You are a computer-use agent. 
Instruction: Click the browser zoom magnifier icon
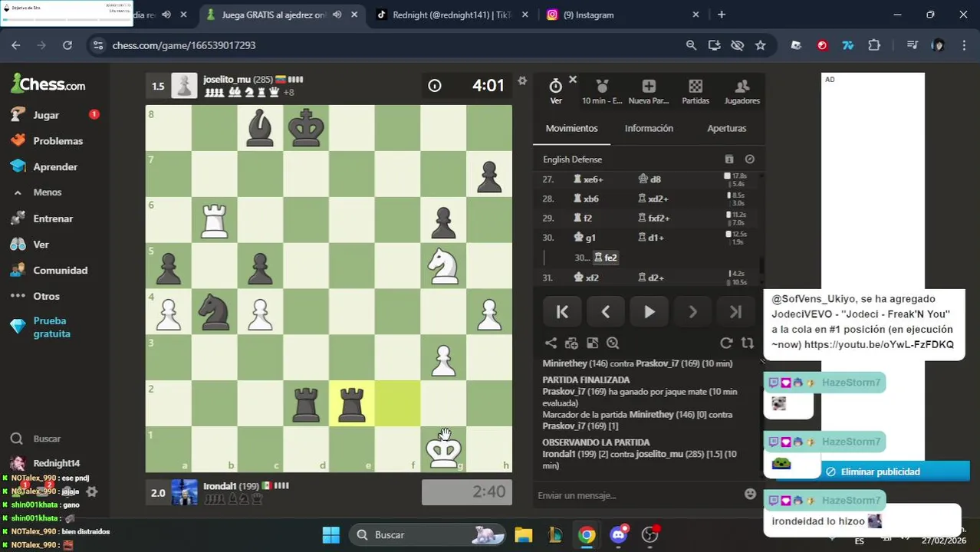point(691,45)
